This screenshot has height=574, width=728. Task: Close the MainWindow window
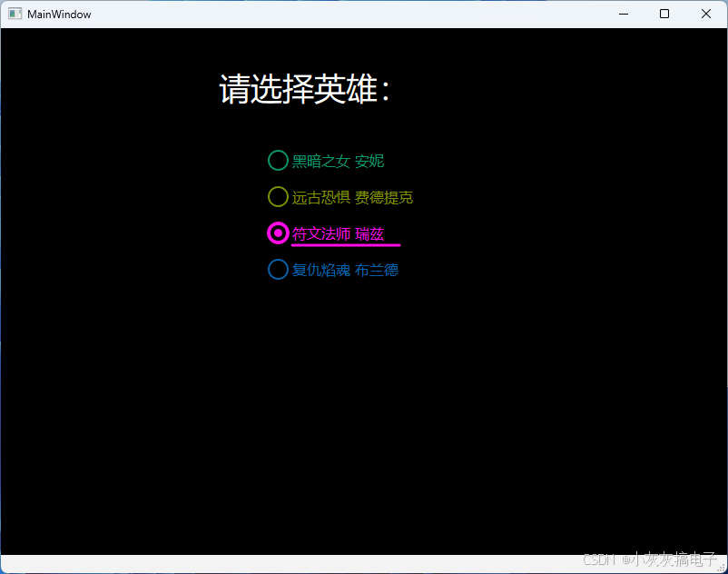[x=705, y=14]
